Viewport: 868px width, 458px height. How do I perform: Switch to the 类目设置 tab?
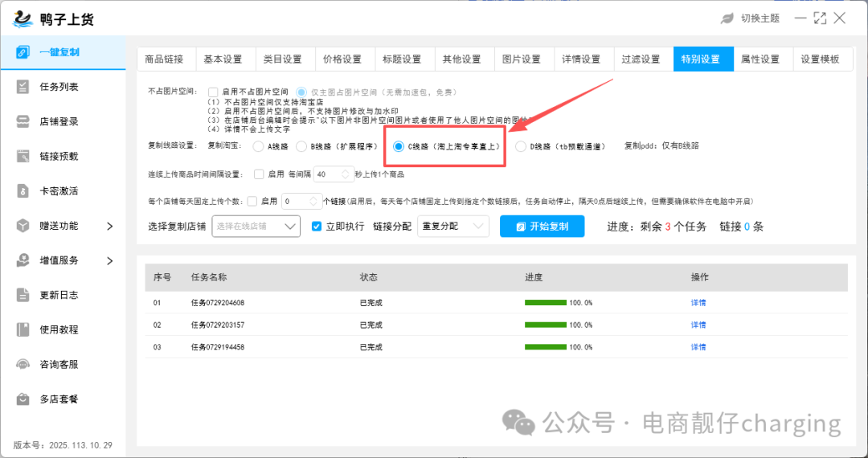(285, 59)
